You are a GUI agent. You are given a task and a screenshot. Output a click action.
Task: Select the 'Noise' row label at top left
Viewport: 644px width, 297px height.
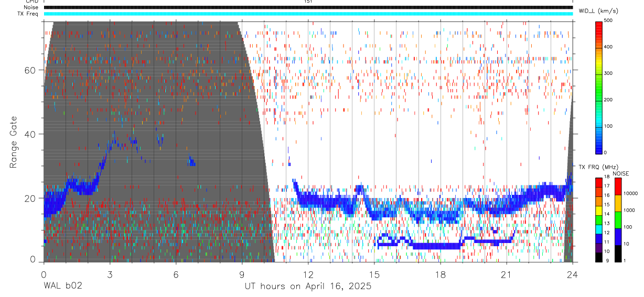coord(31,7)
